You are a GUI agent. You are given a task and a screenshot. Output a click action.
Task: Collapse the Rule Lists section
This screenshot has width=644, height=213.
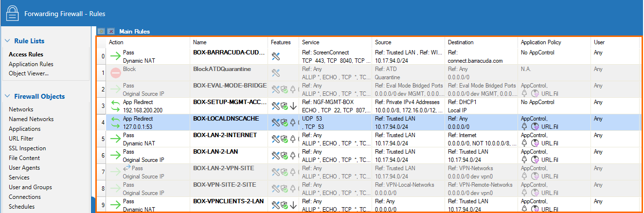click(x=8, y=41)
